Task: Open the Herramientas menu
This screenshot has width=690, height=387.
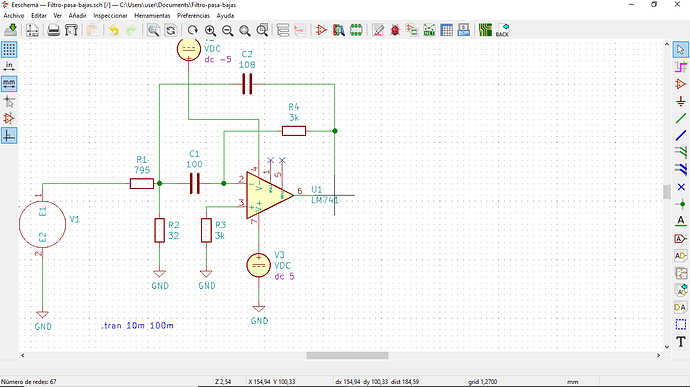Action: tap(152, 15)
